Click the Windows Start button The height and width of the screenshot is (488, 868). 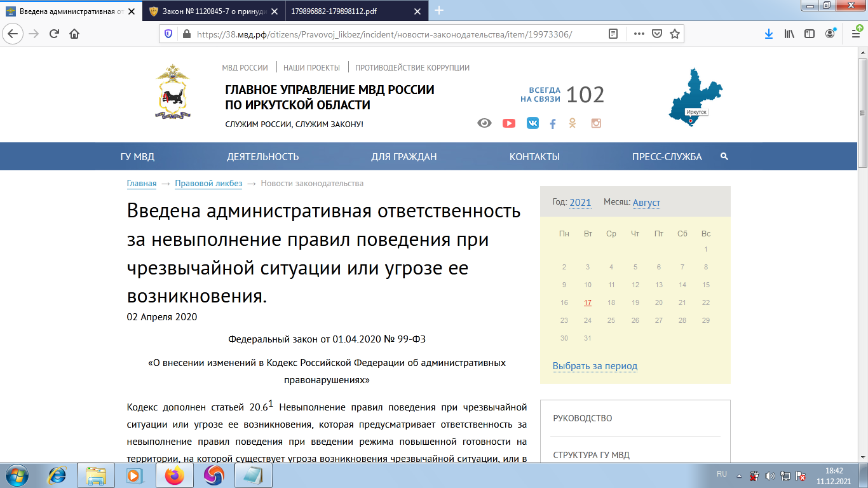(18, 475)
